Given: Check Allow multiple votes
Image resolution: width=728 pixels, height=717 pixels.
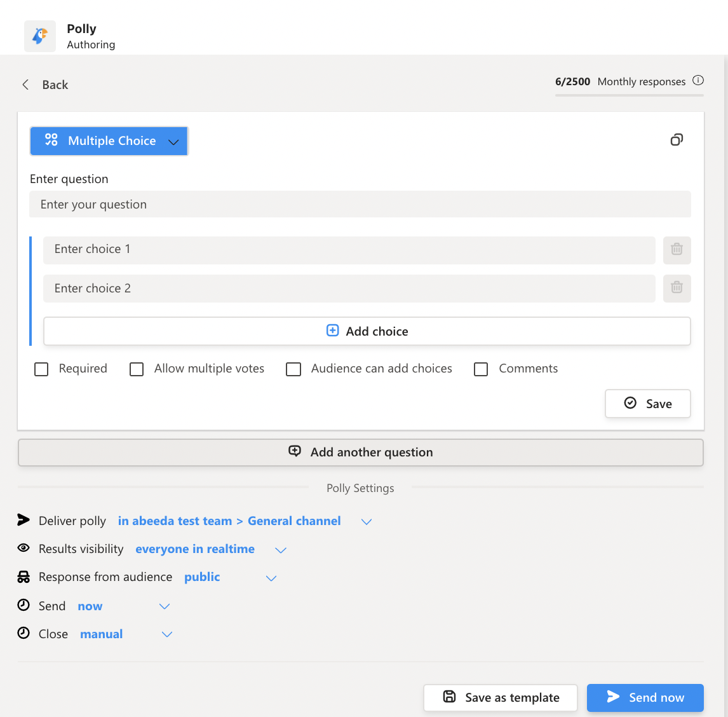Looking at the screenshot, I should pyautogui.click(x=137, y=369).
